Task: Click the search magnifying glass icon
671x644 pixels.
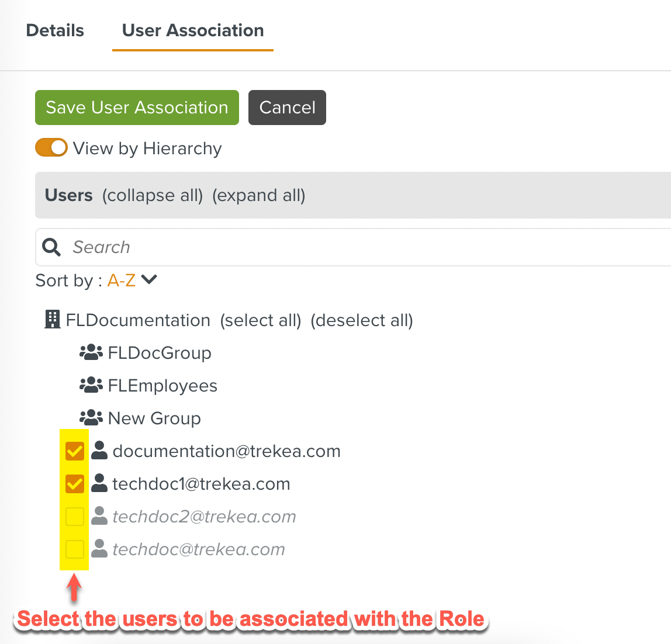Action: [52, 247]
